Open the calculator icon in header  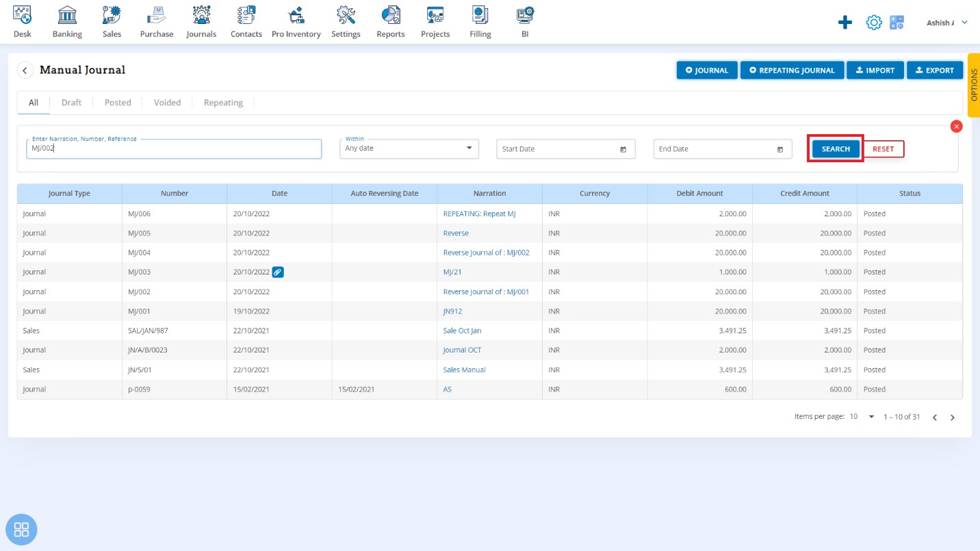click(897, 23)
